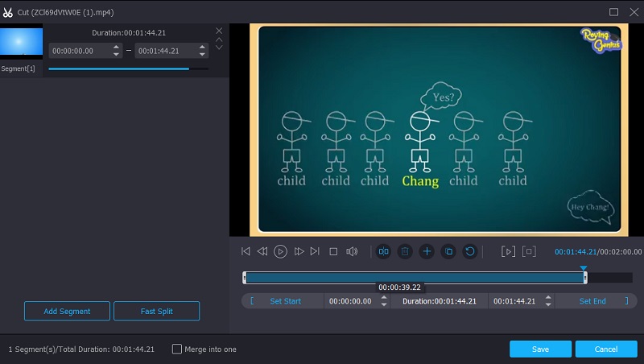Click the split segment icon
The width and height of the screenshot is (644, 364).
tap(384, 251)
